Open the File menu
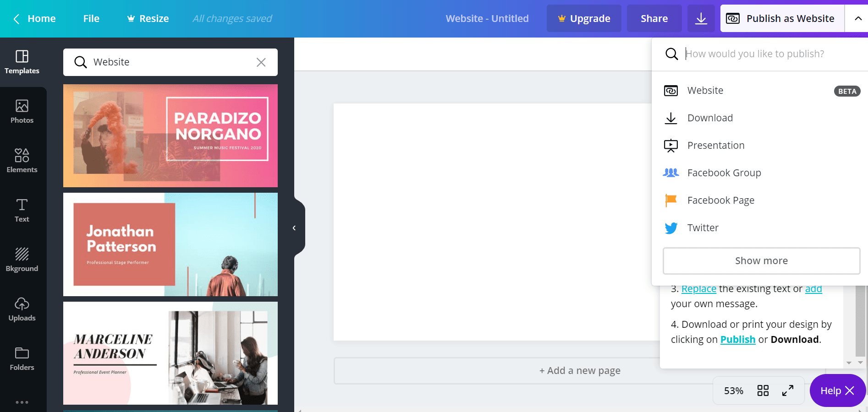868x412 pixels. 91,18
